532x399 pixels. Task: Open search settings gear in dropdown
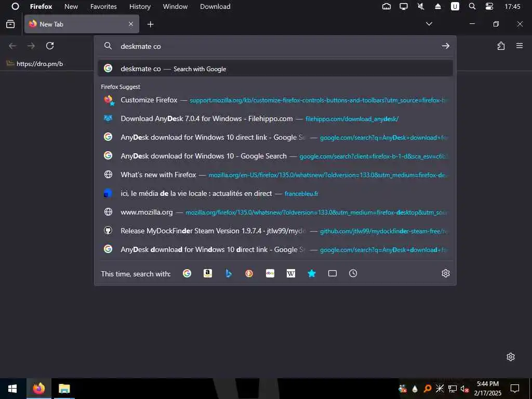coord(445,273)
